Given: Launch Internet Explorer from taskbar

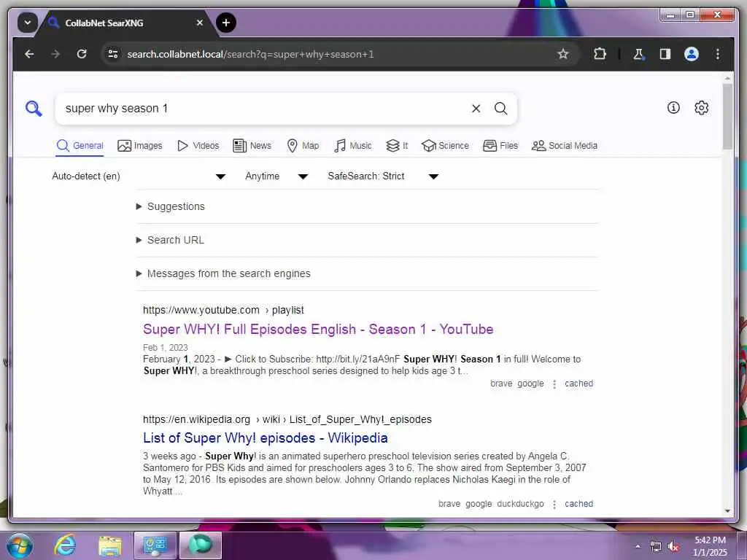Looking at the screenshot, I should coord(65,545).
